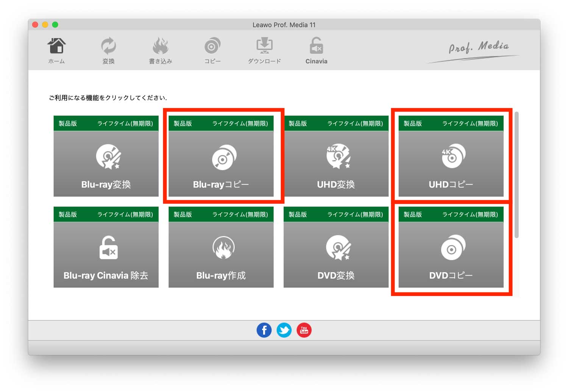Image resolution: width=568 pixels, height=392 pixels.
Task: Open the ダウンロード (Download) toolbar module
Action: (264, 50)
